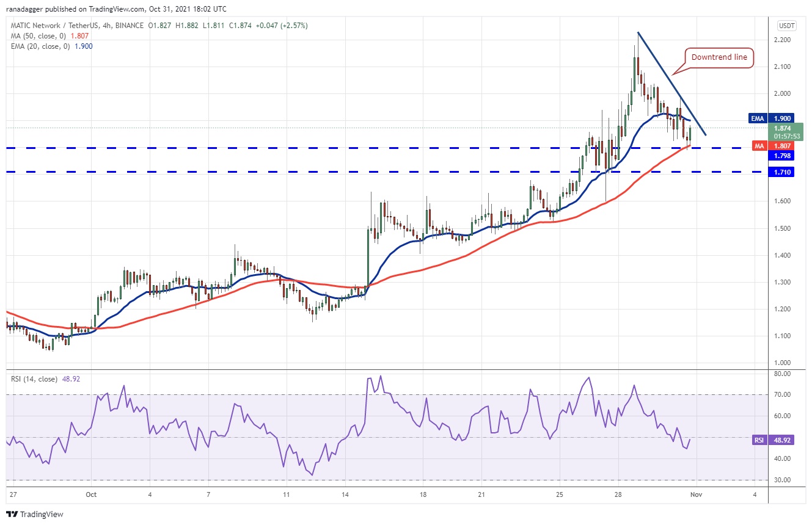The height and width of the screenshot is (525, 812).
Task: Click the TradingView logo at the bottom left
Action: tap(35, 514)
